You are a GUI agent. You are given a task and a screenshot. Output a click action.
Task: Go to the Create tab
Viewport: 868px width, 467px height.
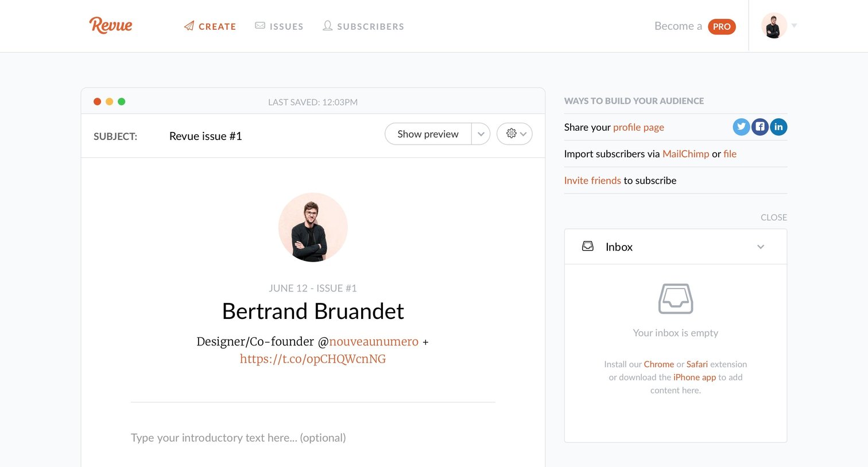click(210, 26)
